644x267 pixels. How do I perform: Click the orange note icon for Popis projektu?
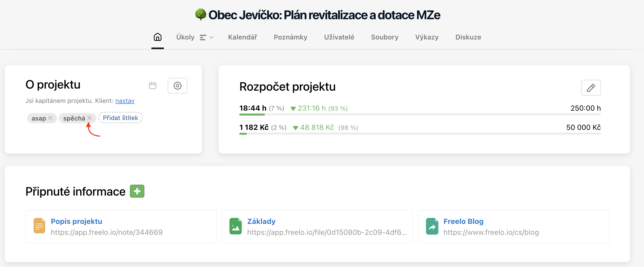[x=39, y=226]
